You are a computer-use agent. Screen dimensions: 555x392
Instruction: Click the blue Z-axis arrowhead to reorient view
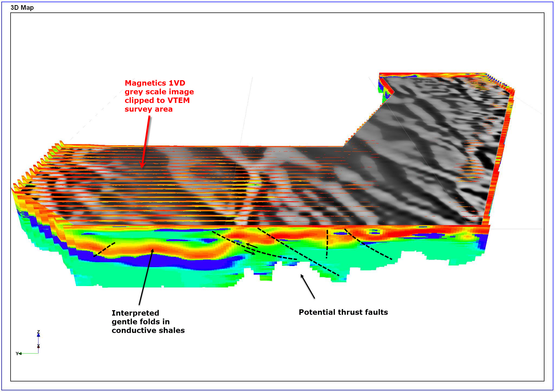point(38,335)
